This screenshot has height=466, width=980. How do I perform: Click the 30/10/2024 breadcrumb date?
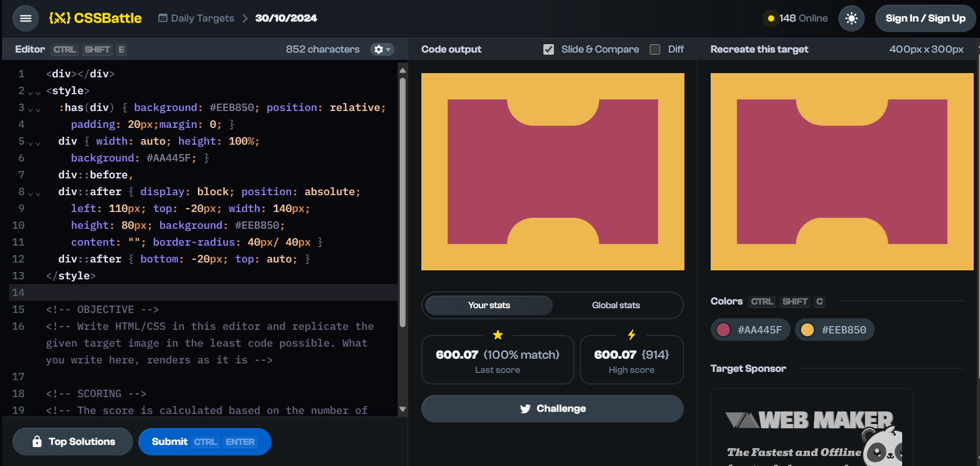[286, 18]
